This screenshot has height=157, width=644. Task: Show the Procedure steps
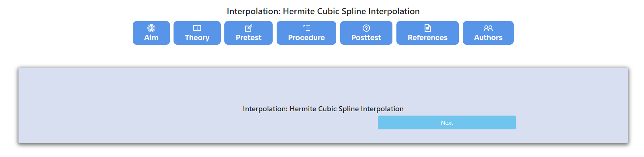(x=306, y=33)
